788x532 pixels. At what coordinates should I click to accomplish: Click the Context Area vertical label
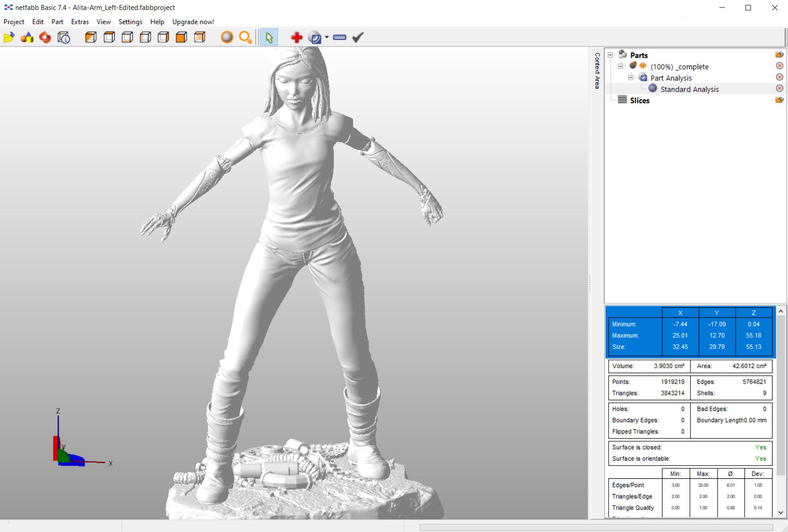point(597,70)
